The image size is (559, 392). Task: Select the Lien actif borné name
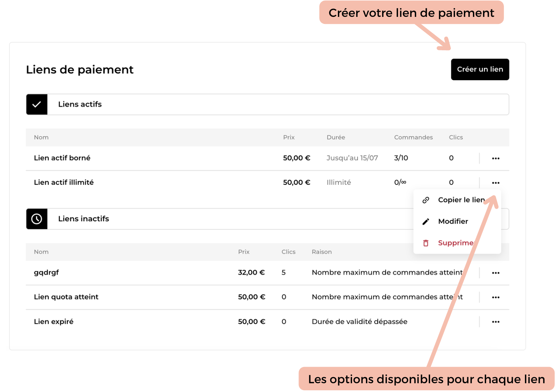(x=62, y=158)
